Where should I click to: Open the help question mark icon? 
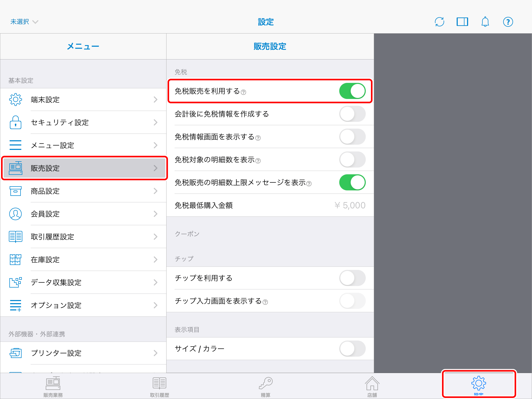click(508, 22)
